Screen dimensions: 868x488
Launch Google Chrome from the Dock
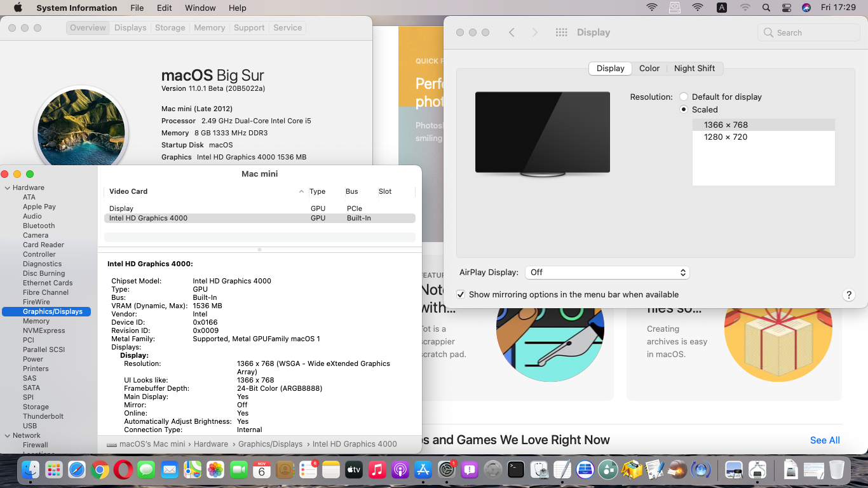coord(100,470)
